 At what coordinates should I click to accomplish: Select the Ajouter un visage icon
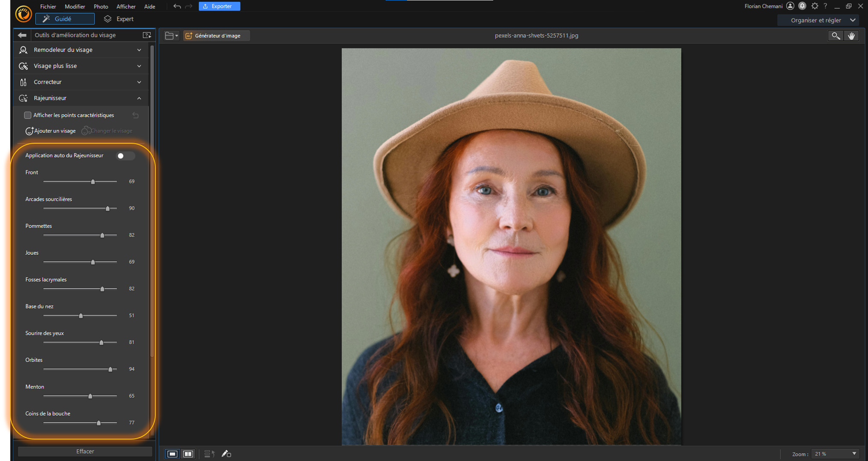[29, 131]
